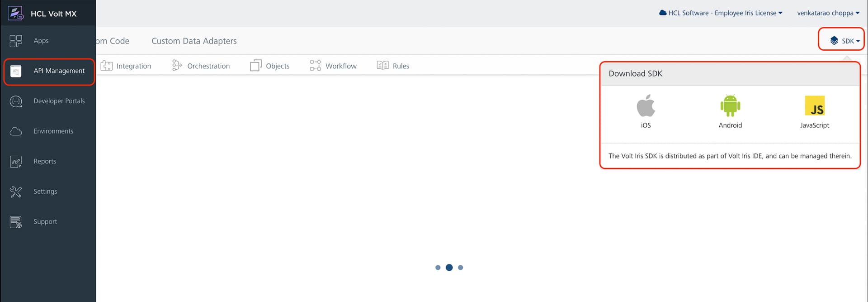
Task: Open the Reports chart icon
Action: point(16,162)
